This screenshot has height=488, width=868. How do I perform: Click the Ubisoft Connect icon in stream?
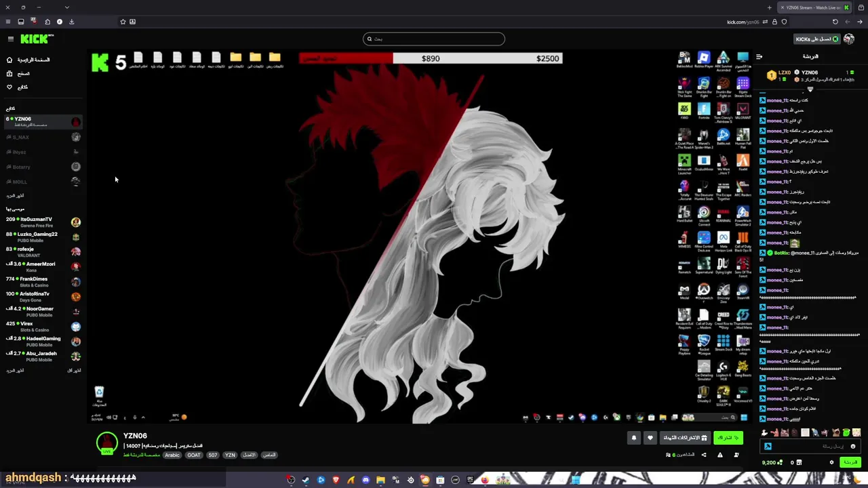click(704, 216)
